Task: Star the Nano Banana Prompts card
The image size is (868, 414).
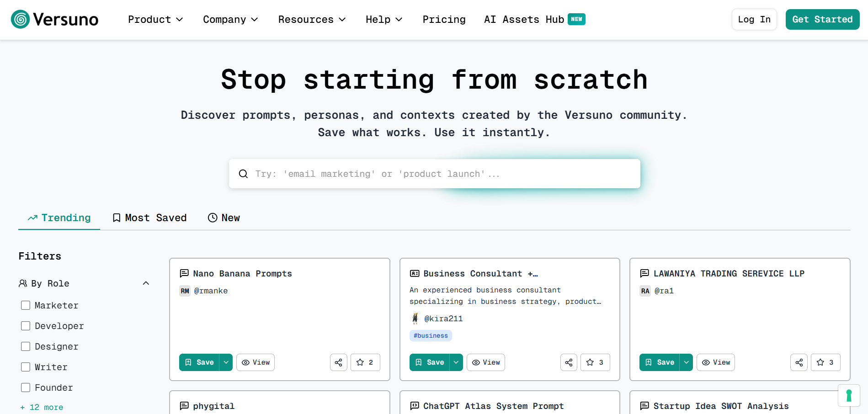Action: point(365,362)
